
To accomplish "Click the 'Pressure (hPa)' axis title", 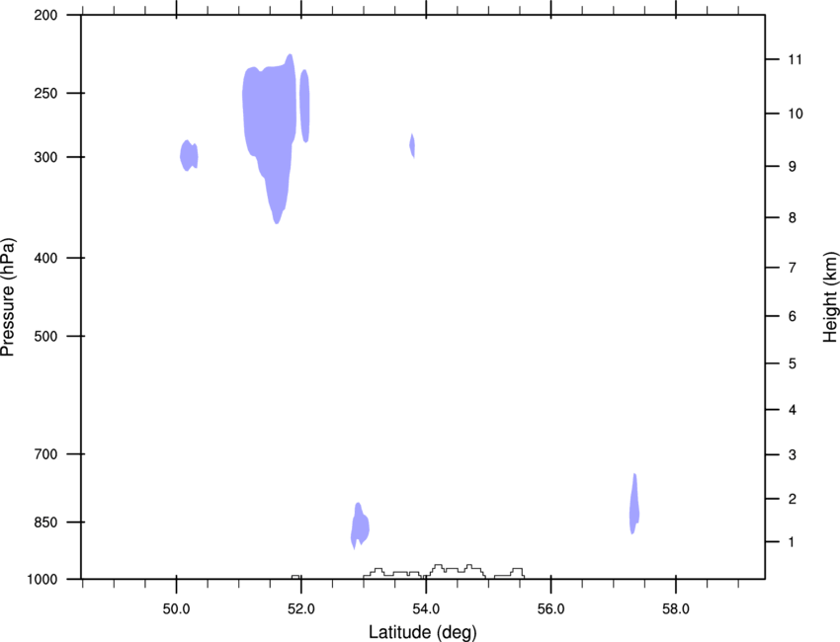I will pyautogui.click(x=8, y=297).
